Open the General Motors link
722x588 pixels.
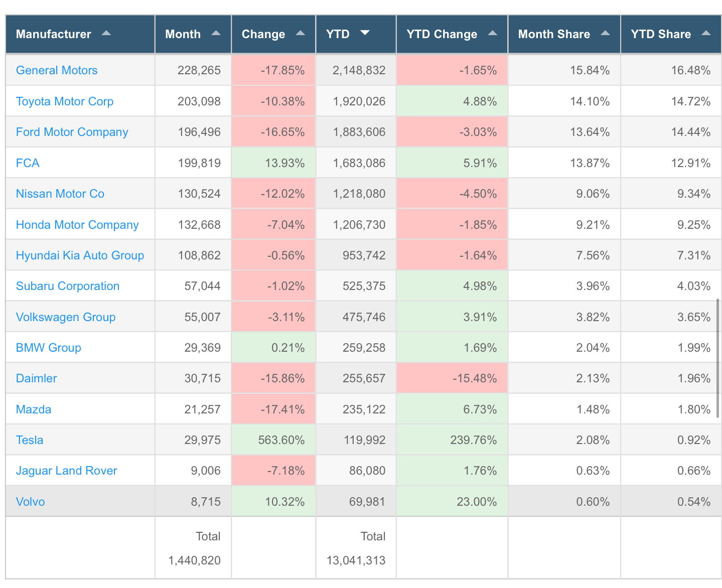pyautogui.click(x=57, y=70)
